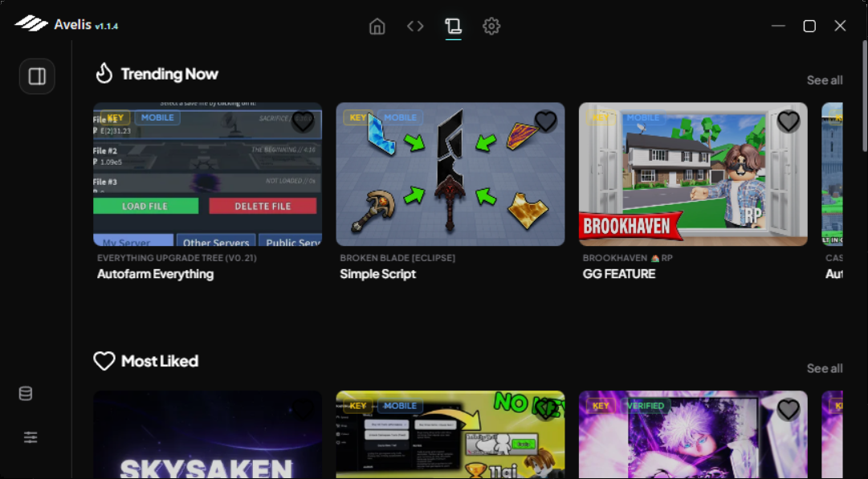Click the EVERYTHING UPGRADE TREE (V0.21) label
Image resolution: width=868 pixels, height=479 pixels.
177,258
